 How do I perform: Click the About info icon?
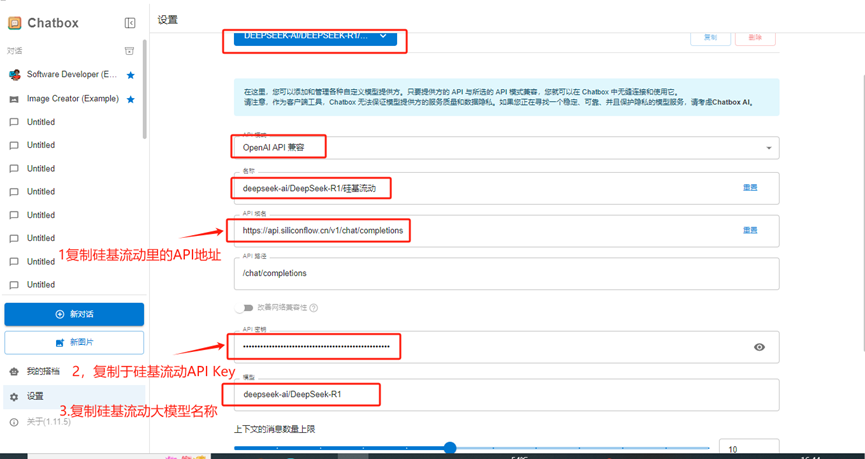coord(14,422)
